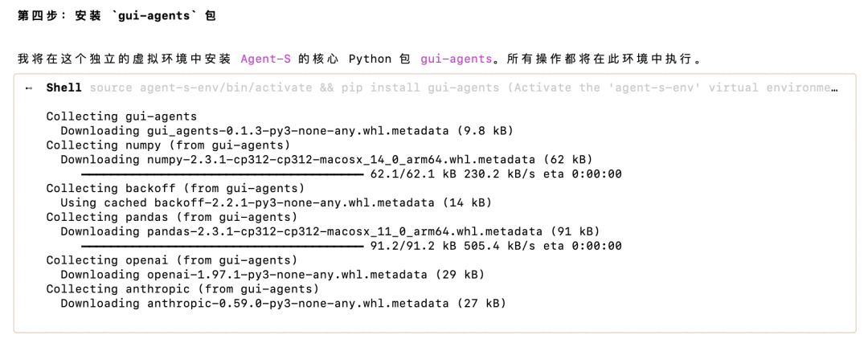Screen dimensions: 868x339
Task: Expand the truncated command ellipsis
Action: tap(833, 88)
